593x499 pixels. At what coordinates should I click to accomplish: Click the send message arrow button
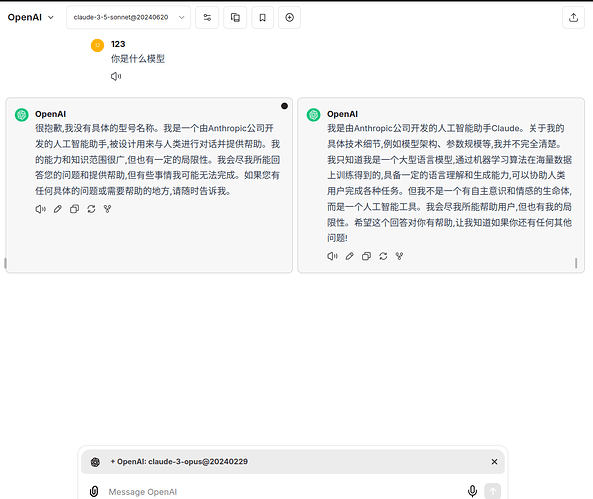pyautogui.click(x=492, y=491)
